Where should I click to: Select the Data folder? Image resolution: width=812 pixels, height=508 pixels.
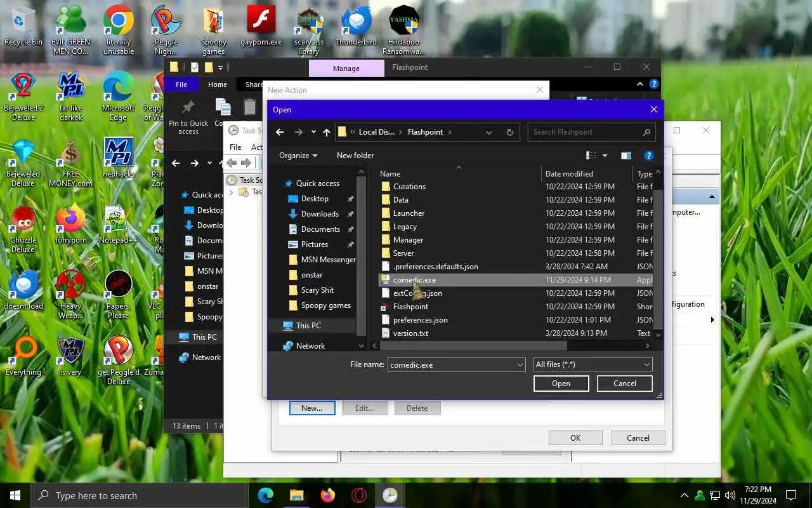click(401, 200)
